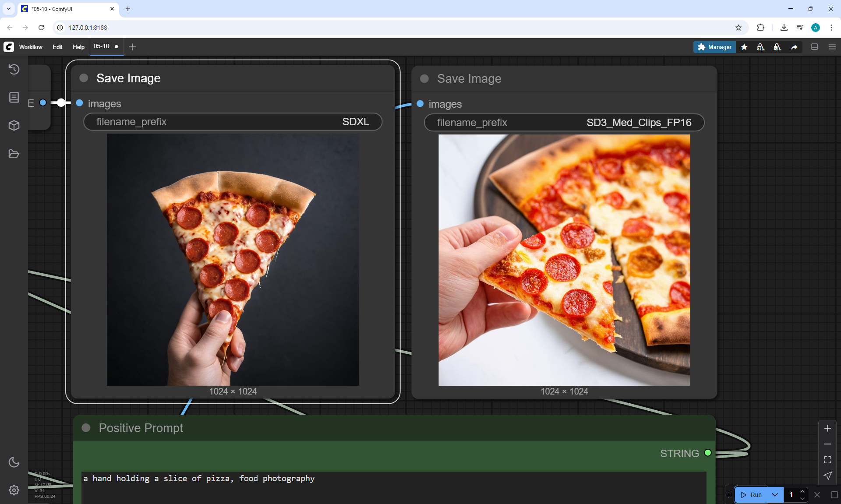Open the hamburger menu at top right

(x=832, y=47)
